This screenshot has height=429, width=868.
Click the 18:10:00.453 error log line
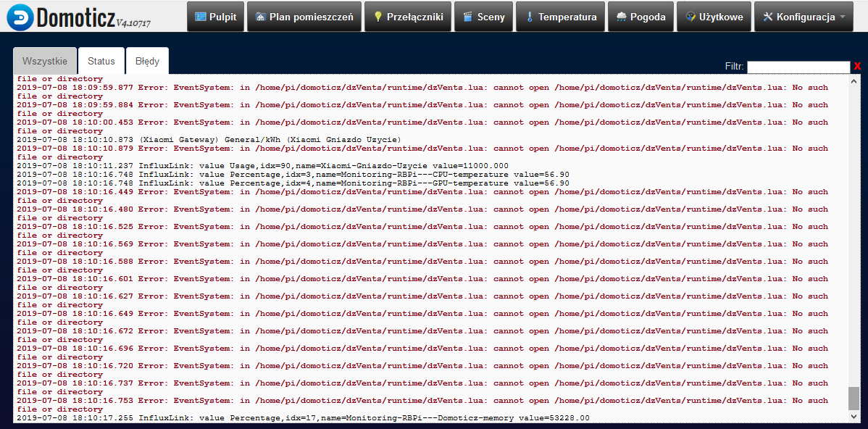pos(422,127)
